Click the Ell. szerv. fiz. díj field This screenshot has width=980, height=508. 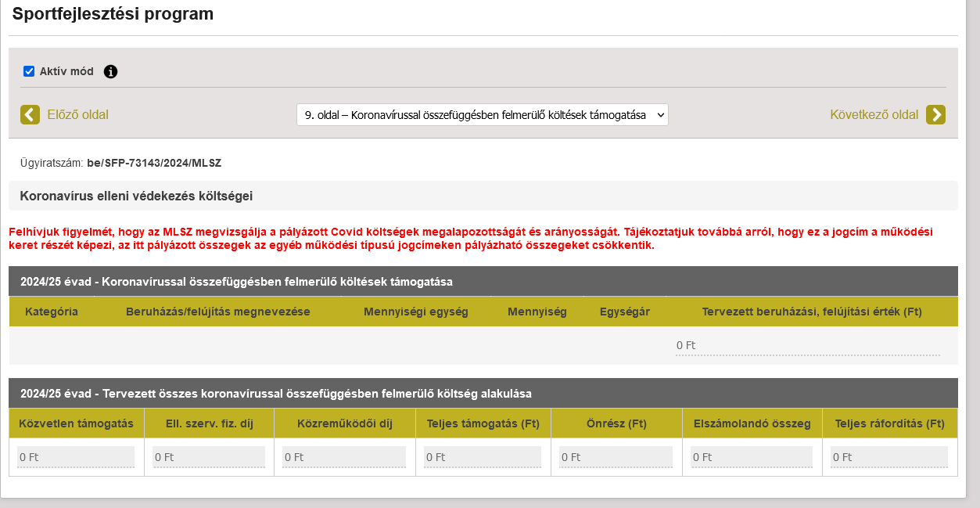click(x=209, y=456)
